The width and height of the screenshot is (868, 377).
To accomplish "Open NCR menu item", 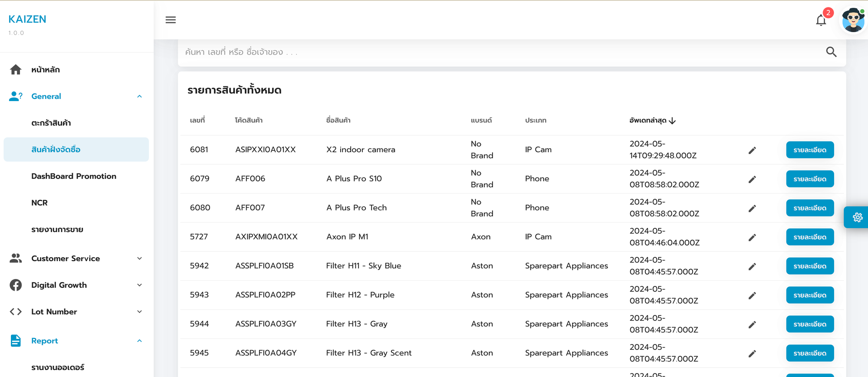I will (77, 203).
